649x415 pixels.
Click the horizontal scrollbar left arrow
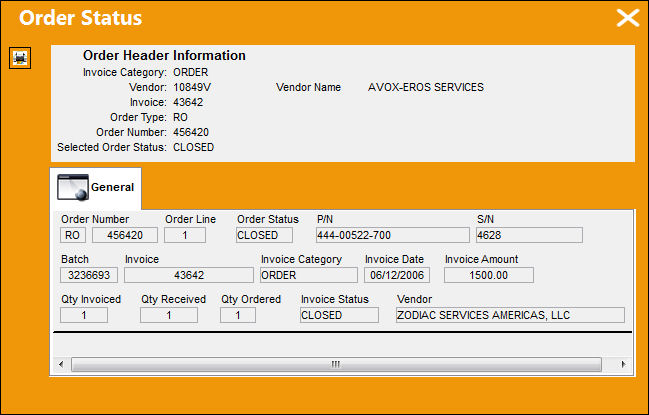pyautogui.click(x=61, y=365)
